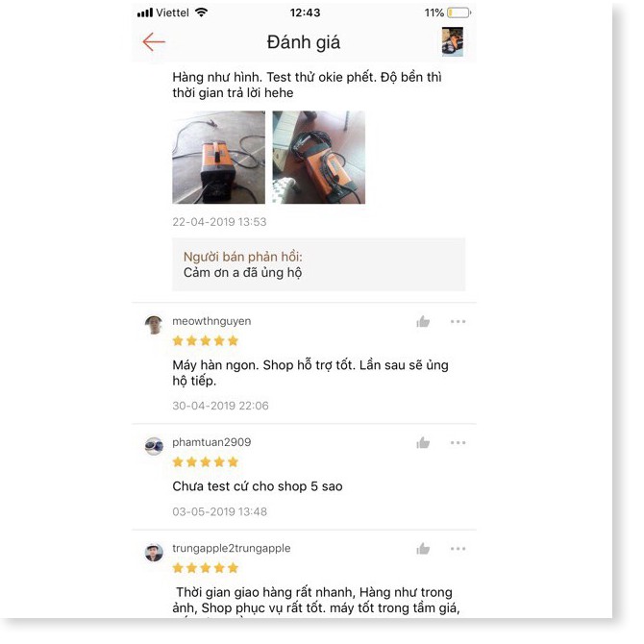Viewport: 644px width, 644px height.
Task: Tap username trungapple2trungapple
Action: (232, 548)
